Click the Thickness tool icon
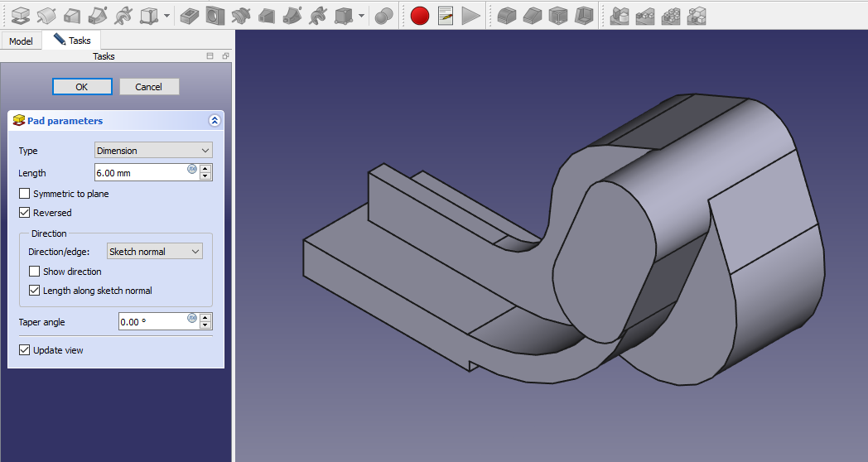The height and width of the screenshot is (462, 868). click(x=584, y=15)
